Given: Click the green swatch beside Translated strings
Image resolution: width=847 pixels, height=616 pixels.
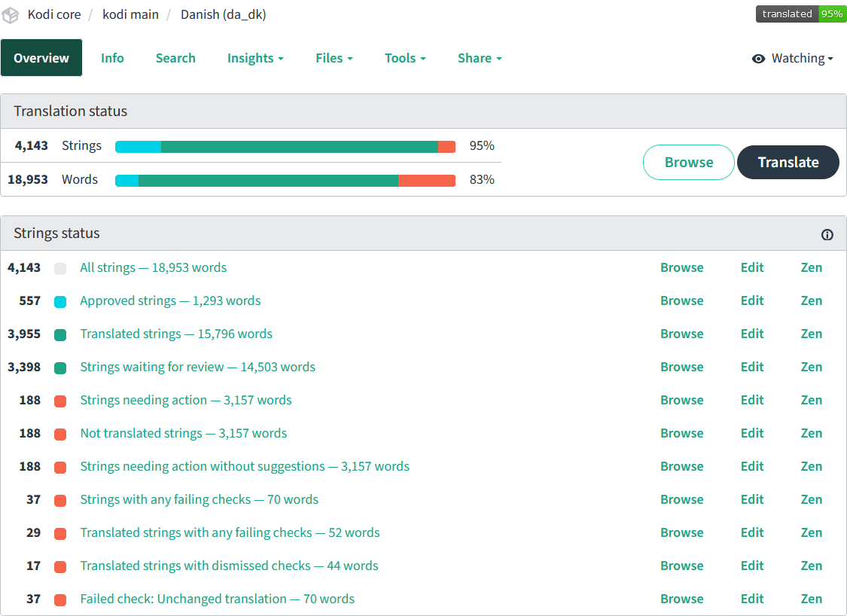Looking at the screenshot, I should click(x=60, y=335).
